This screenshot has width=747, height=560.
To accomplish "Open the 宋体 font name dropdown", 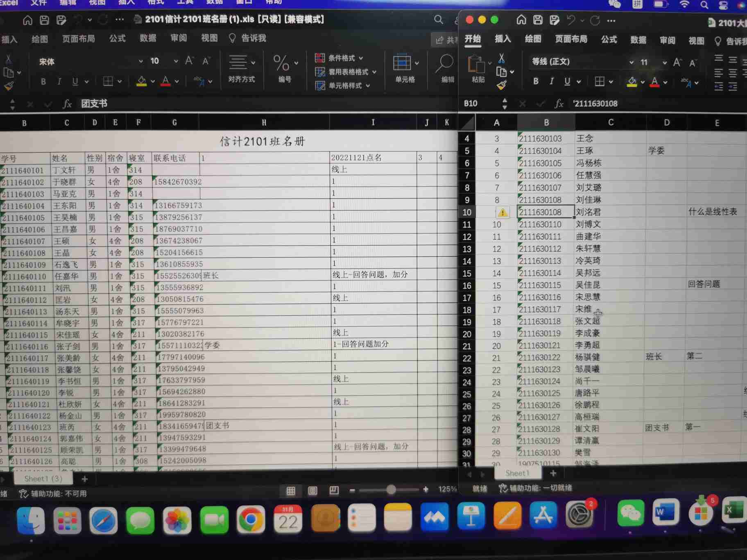I will (140, 61).
